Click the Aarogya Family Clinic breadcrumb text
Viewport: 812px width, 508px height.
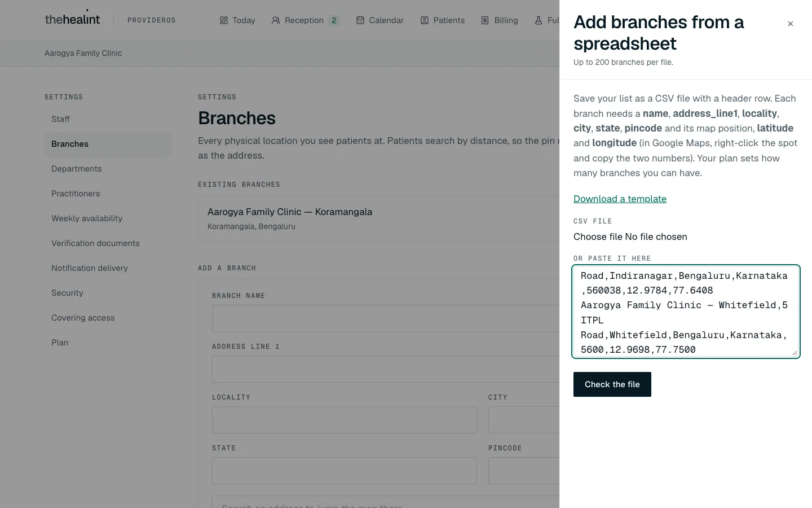pos(83,53)
